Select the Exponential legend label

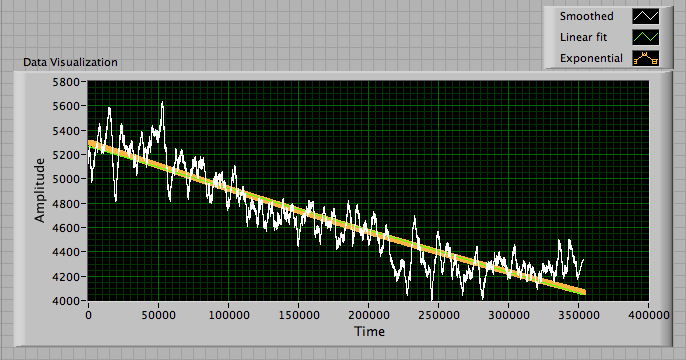click(x=592, y=58)
